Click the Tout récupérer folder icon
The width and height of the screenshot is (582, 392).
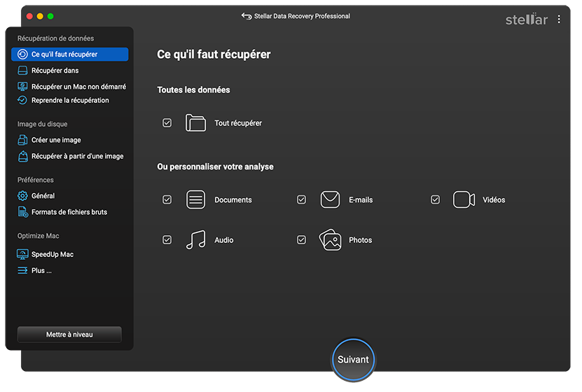(x=195, y=122)
